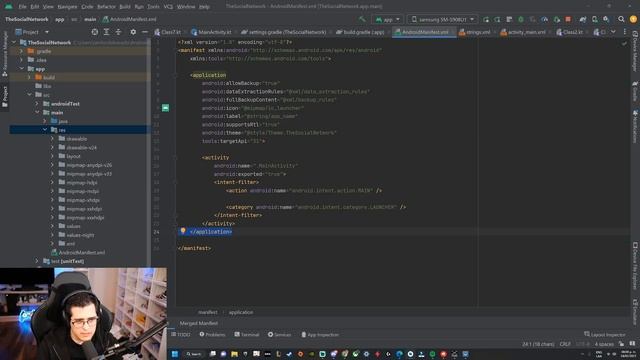640x360 pixels.
Task: Click the Windows Start button
Action: (x=175, y=354)
